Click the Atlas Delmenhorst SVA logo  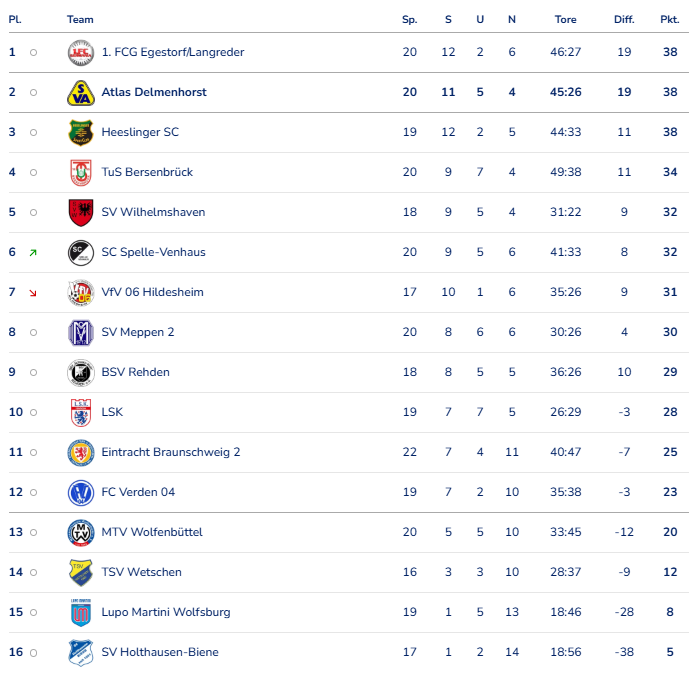coord(80,92)
